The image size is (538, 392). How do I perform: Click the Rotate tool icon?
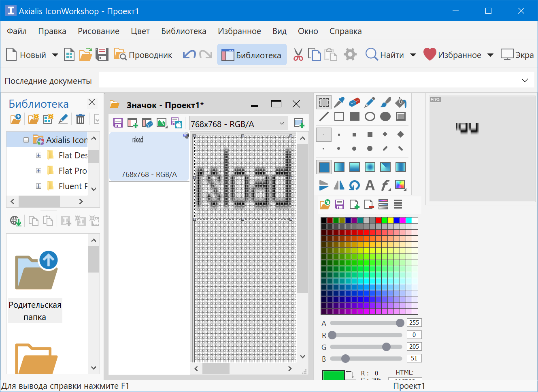[x=354, y=185]
